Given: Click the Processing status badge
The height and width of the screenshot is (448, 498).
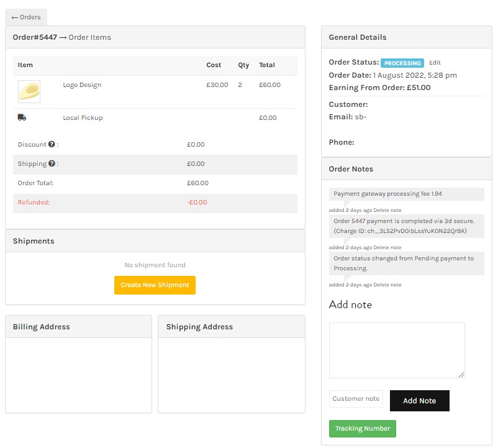Looking at the screenshot, I should [402, 63].
